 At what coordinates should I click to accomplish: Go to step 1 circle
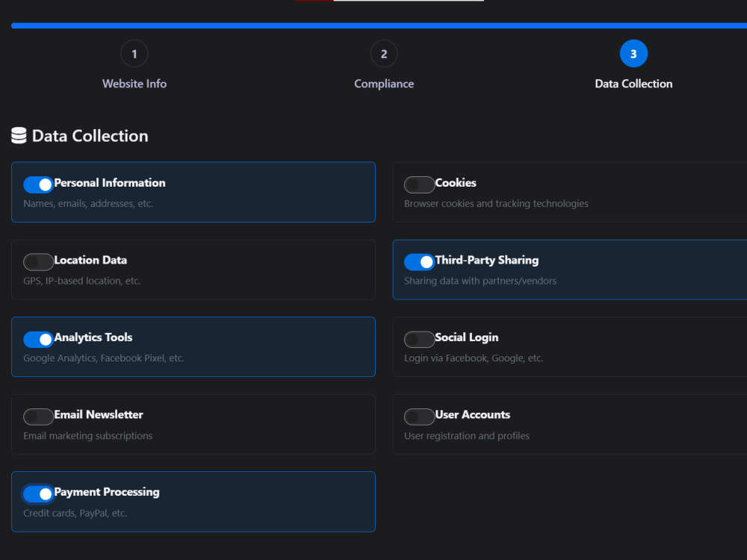tap(134, 54)
